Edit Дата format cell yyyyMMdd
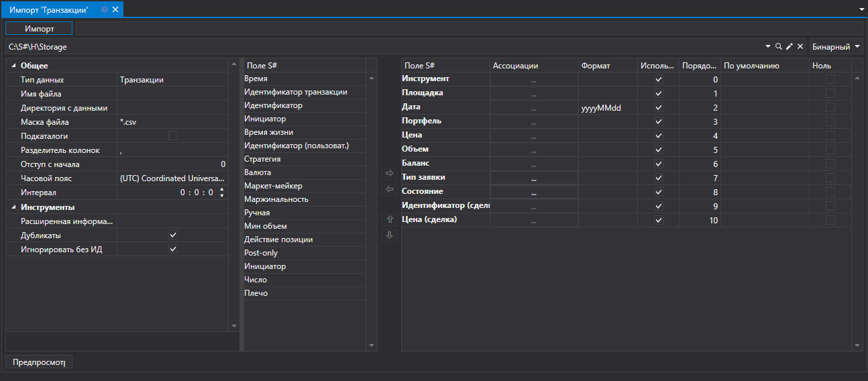868x381 pixels. (x=608, y=107)
